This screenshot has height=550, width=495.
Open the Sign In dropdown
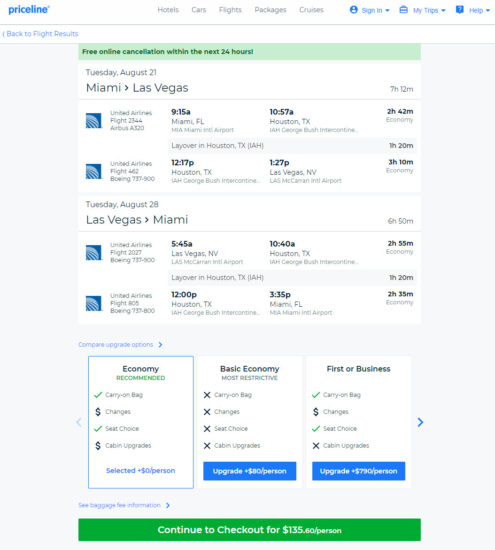(370, 10)
